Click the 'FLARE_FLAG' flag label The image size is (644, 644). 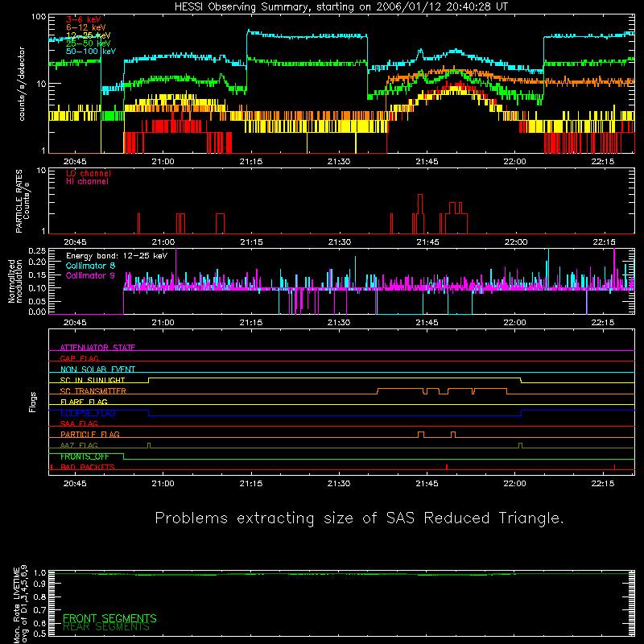(x=84, y=402)
